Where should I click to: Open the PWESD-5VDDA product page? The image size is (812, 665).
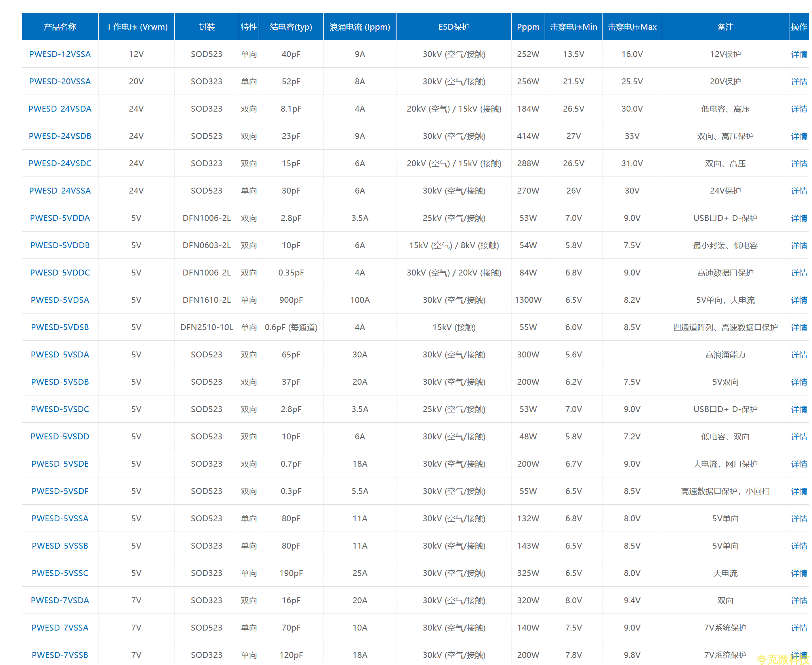click(x=60, y=218)
